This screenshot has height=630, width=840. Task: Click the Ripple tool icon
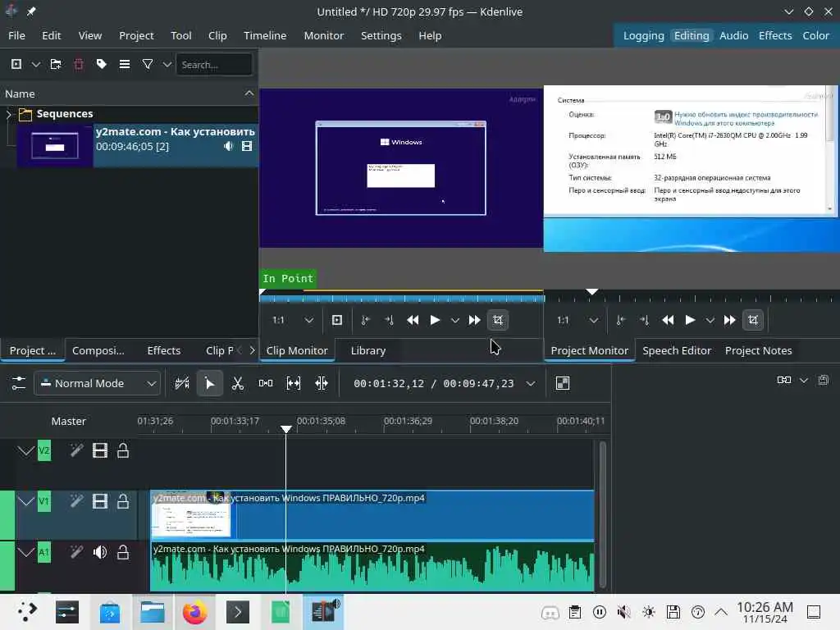322,383
